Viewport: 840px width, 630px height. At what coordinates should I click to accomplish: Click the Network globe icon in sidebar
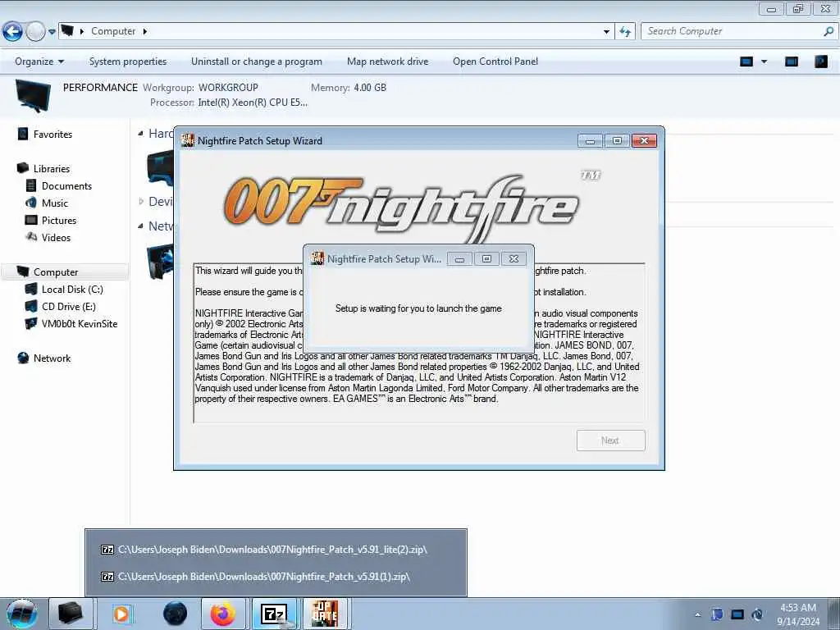point(23,358)
